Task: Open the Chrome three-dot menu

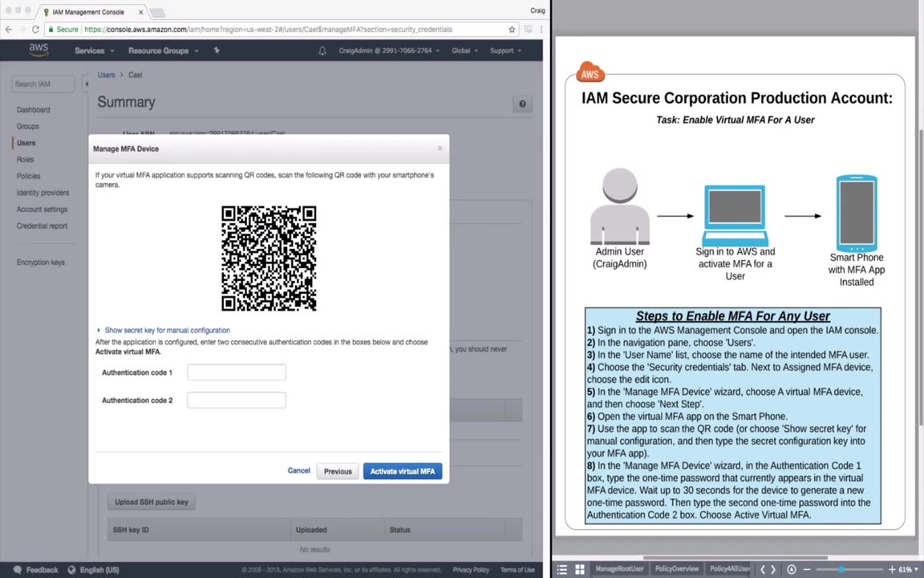Action: coord(541,30)
